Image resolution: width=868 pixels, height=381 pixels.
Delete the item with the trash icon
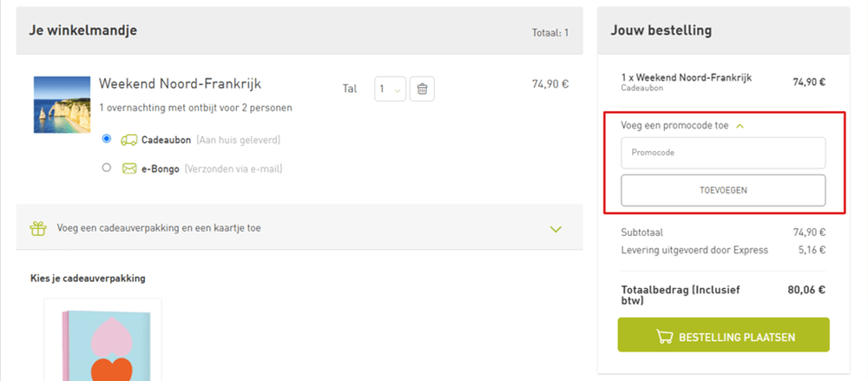click(422, 89)
